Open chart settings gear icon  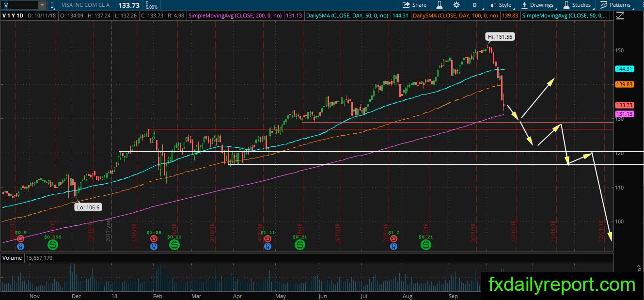pyautogui.click(x=456, y=5)
